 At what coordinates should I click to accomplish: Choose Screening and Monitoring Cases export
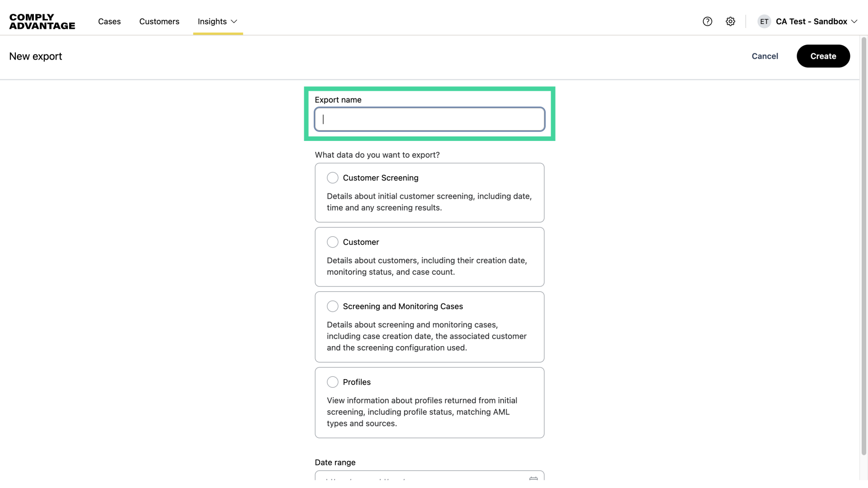tap(332, 306)
